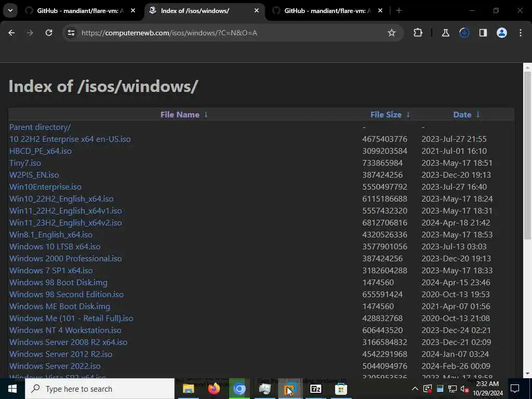Open the Chrome profile avatar
The width and height of the screenshot is (532, 399).
[501, 33]
